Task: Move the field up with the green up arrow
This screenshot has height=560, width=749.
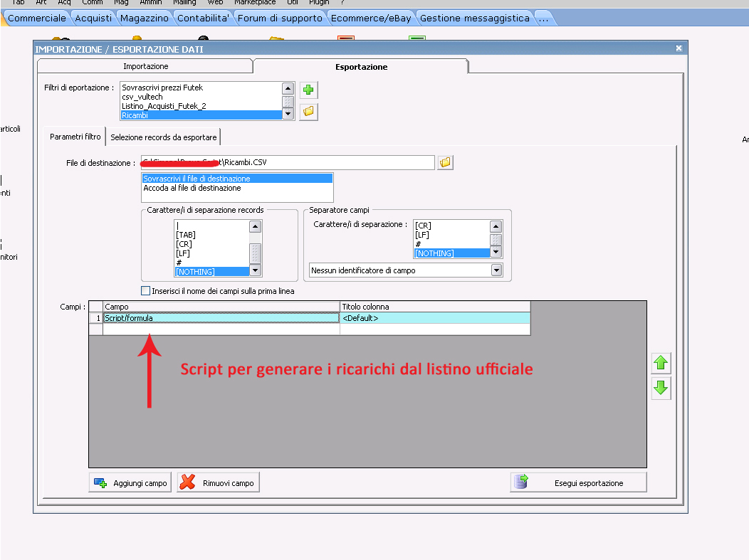Action: [661, 364]
